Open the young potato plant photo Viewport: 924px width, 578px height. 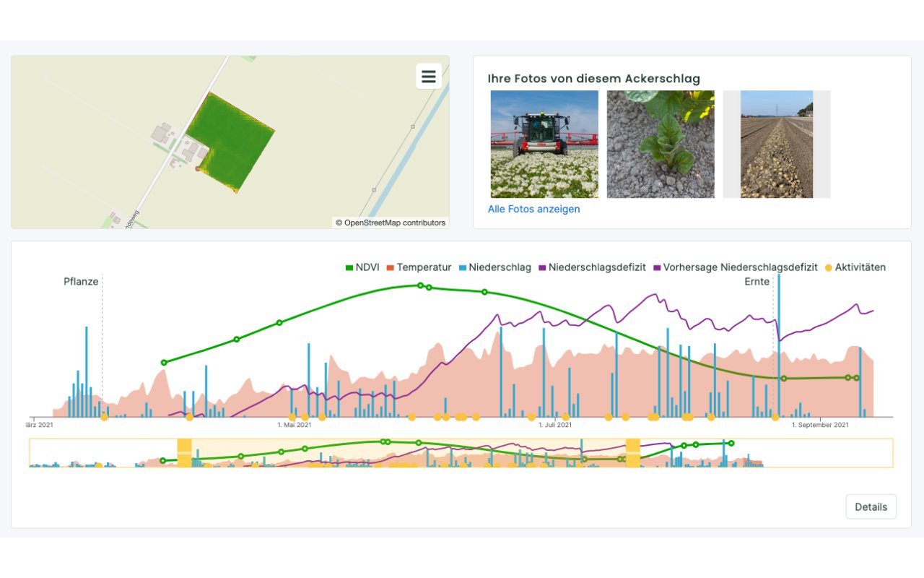[x=661, y=144]
